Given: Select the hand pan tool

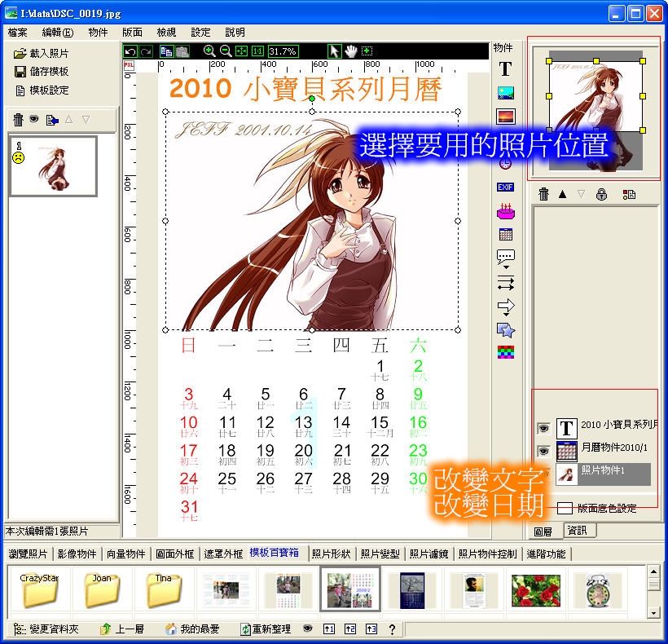Looking at the screenshot, I should tap(350, 51).
